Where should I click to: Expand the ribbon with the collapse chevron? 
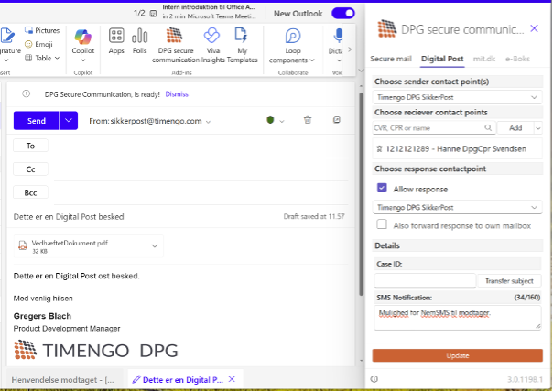click(361, 71)
